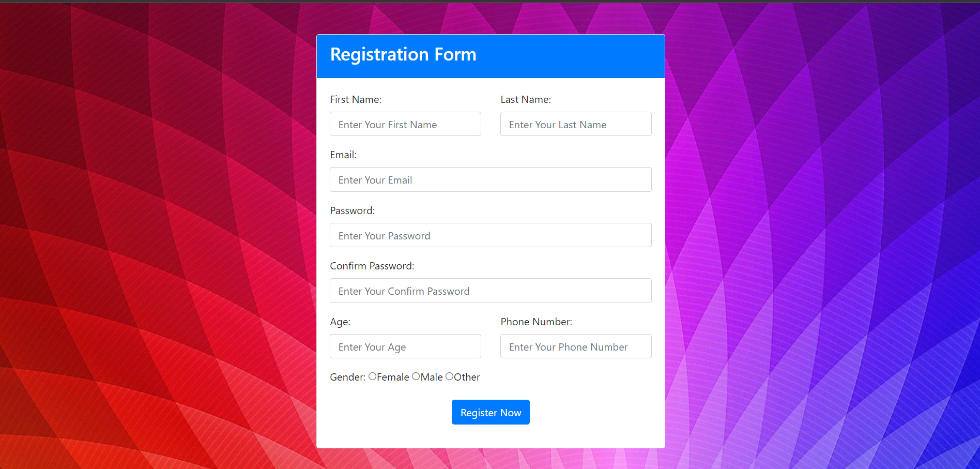Image resolution: width=980 pixels, height=469 pixels.
Task: Click the Password input field
Action: pos(490,235)
